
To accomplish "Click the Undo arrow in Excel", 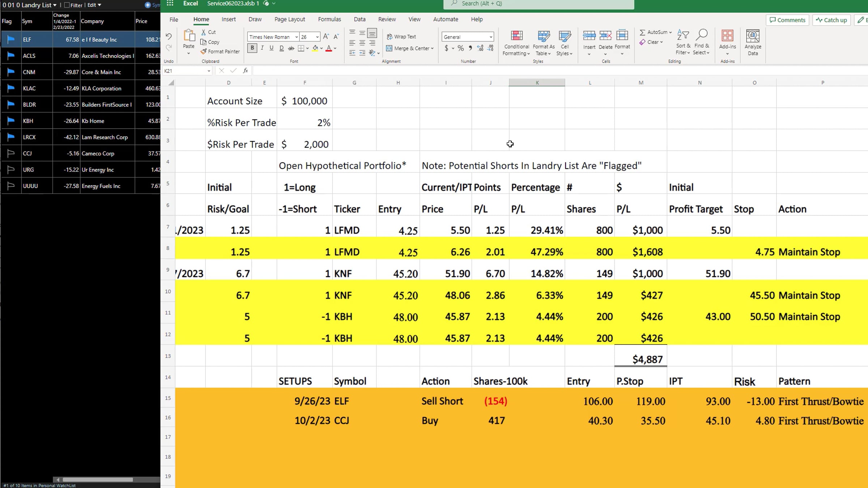I will coord(169,36).
